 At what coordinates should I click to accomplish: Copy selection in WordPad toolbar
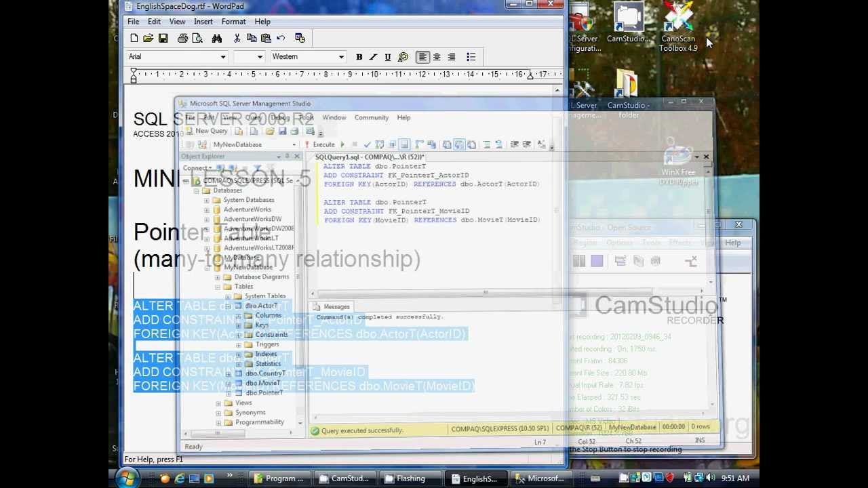tap(251, 39)
